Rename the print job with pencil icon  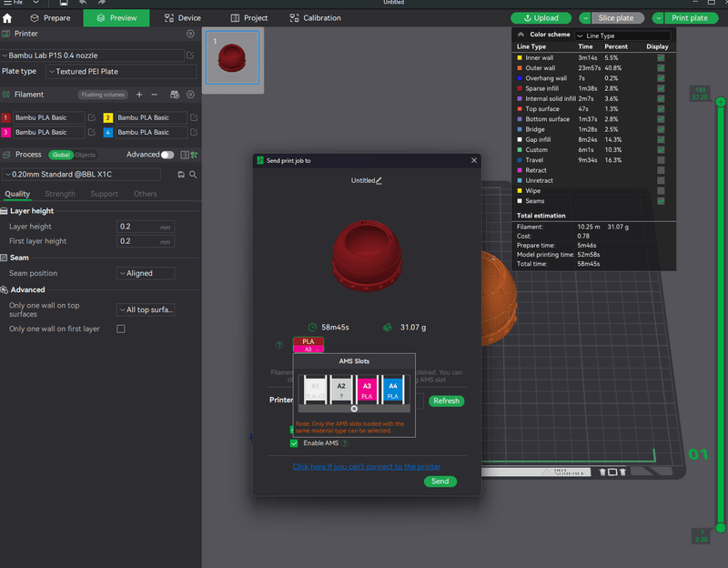click(x=379, y=180)
